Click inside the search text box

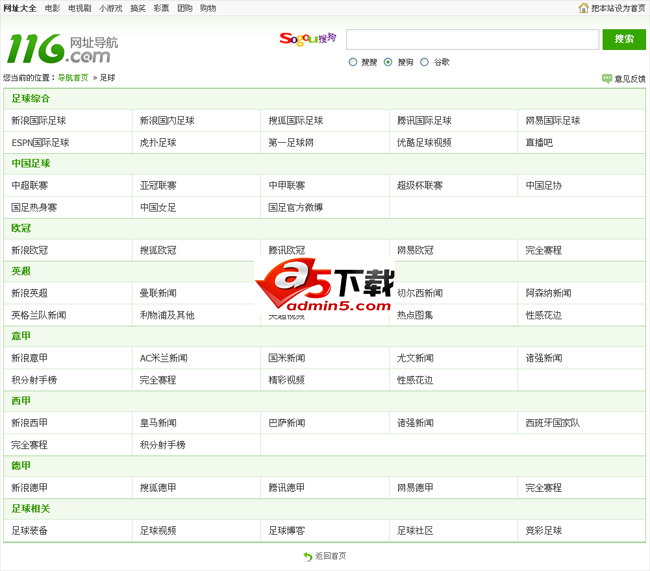pyautogui.click(x=473, y=39)
